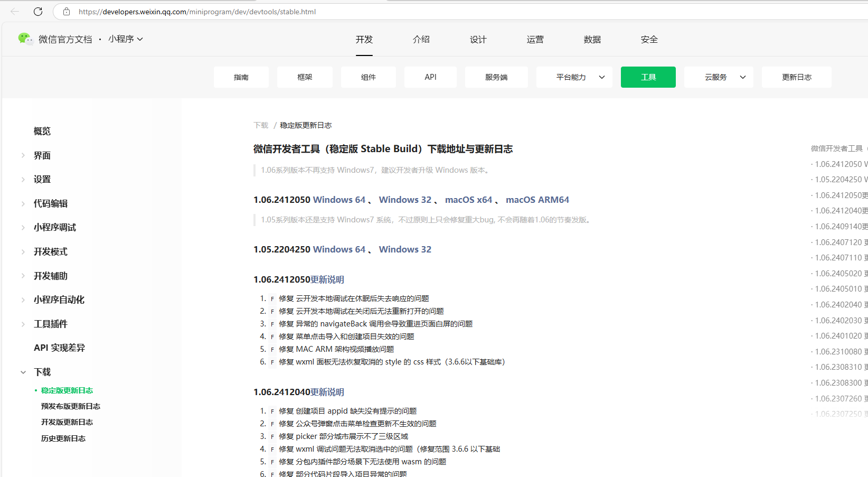Screen dimensions: 868x477
Task: Open 概览 in the sidebar
Action: (42, 131)
